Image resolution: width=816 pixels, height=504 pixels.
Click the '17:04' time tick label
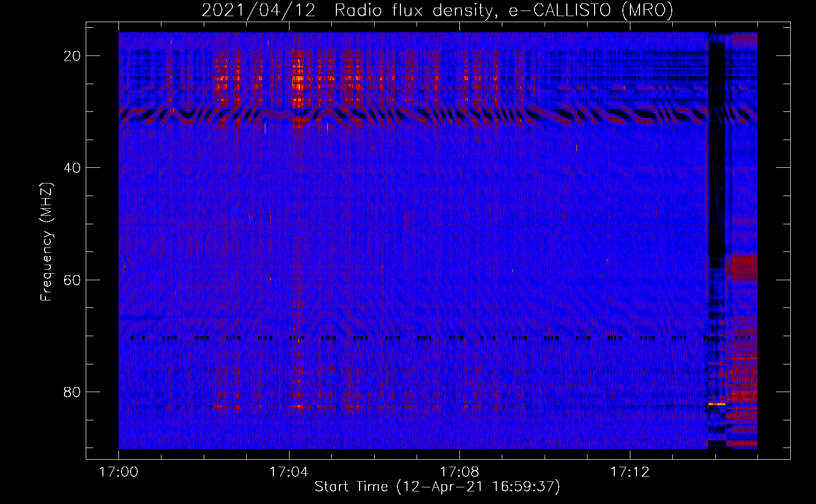289,472
